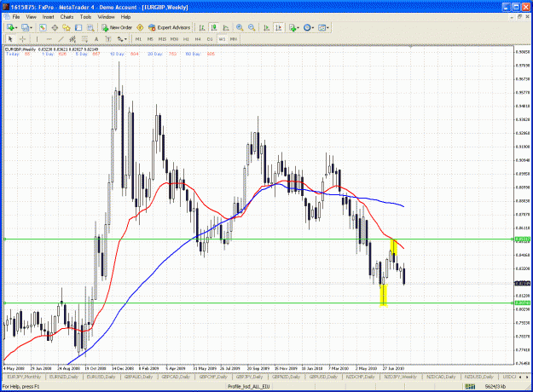Select the equidistant channel tool
This screenshot has width=533, height=392.
72,39
